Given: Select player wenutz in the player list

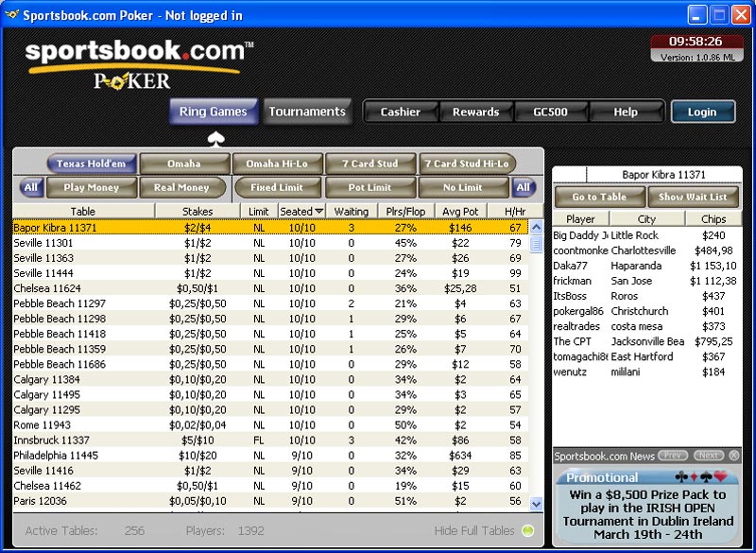Looking at the screenshot, I should (x=647, y=372).
